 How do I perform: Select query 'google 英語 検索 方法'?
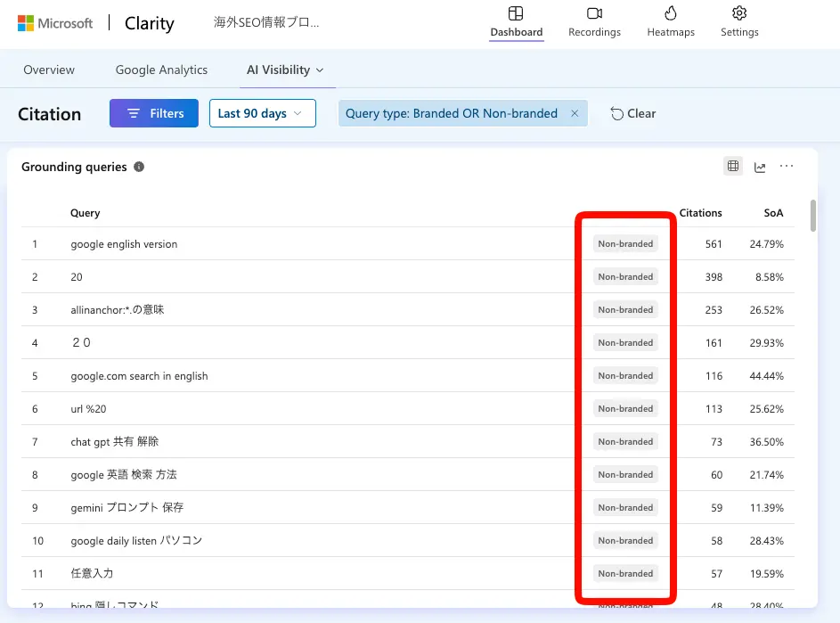(x=124, y=475)
